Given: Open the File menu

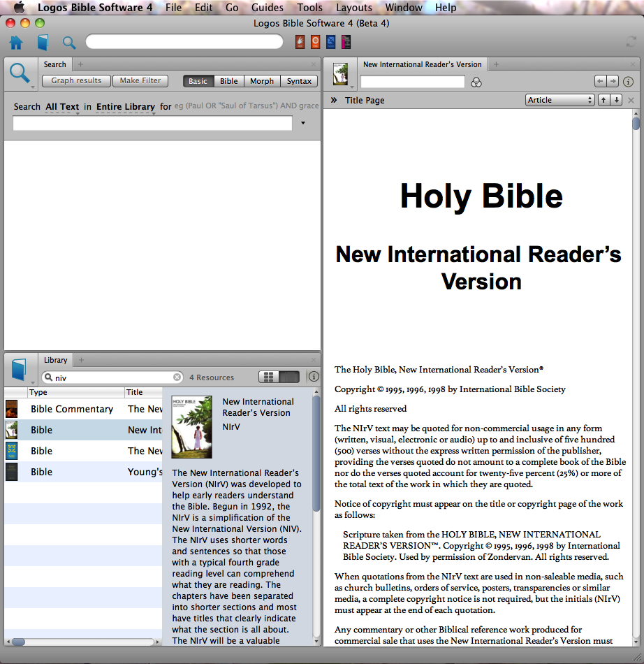Looking at the screenshot, I should (173, 8).
